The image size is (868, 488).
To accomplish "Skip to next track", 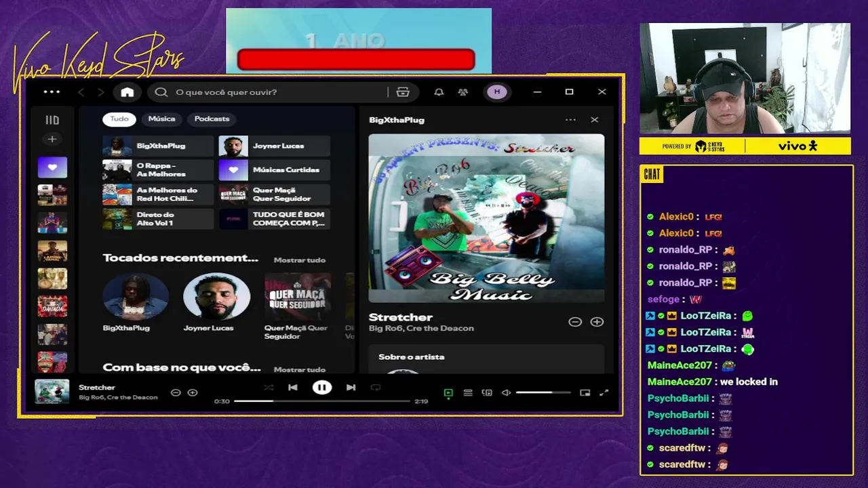I will (x=351, y=388).
